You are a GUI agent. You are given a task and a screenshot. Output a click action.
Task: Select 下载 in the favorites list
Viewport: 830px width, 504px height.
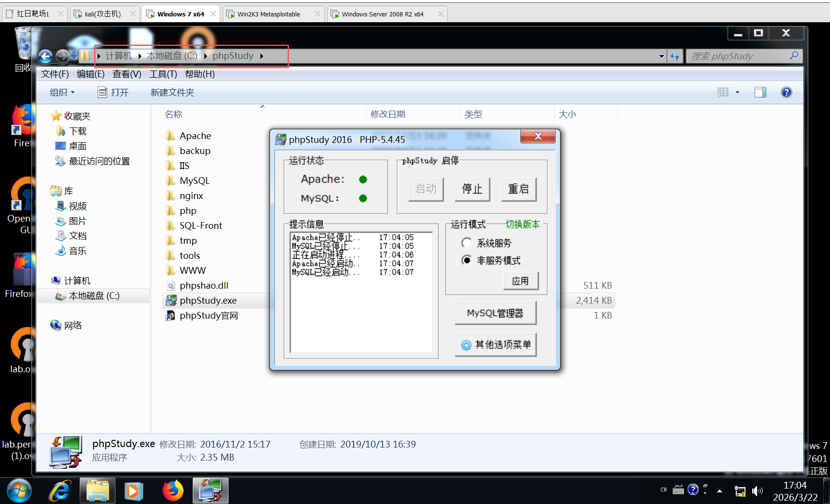click(x=78, y=131)
